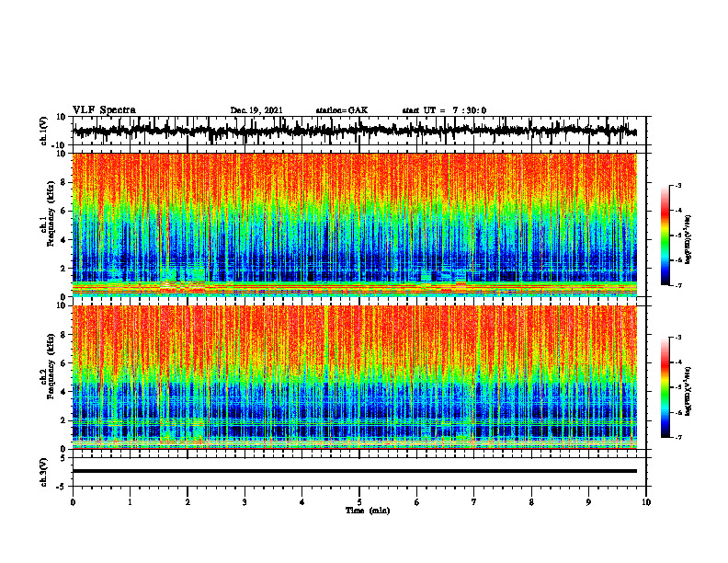Screen dimensions: 728x563
Task: Click the ch.2 spectrogram plot
Action: (354, 377)
